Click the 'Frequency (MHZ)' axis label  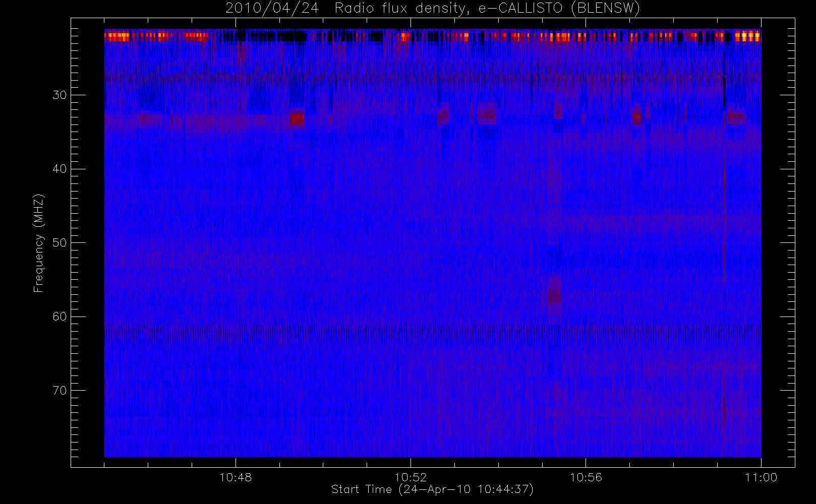pos(39,243)
